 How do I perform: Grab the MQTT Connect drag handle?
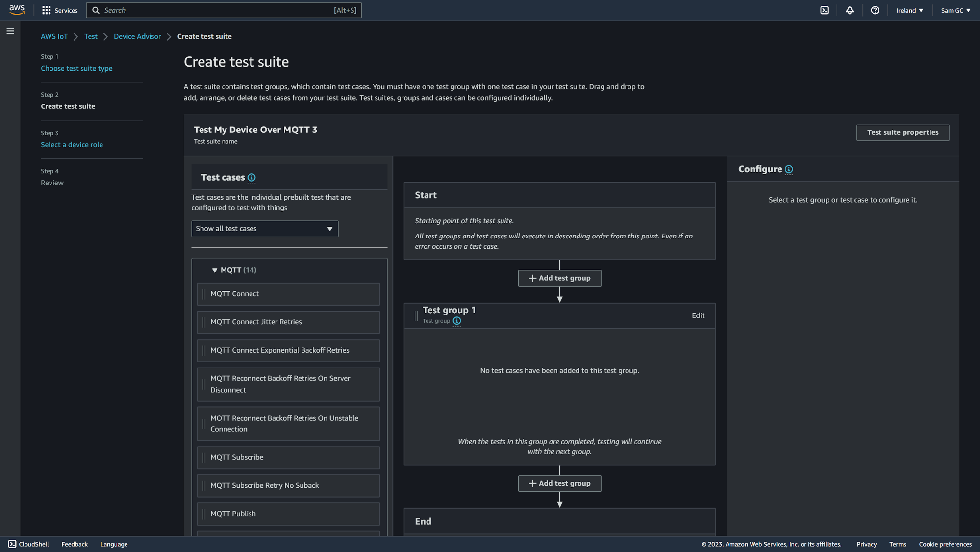tap(204, 294)
